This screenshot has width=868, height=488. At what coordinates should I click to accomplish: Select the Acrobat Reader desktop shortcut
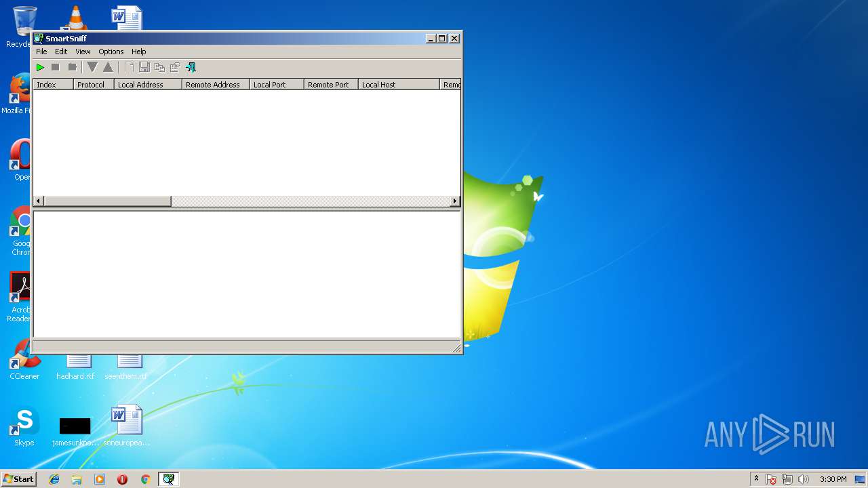tap(20, 297)
